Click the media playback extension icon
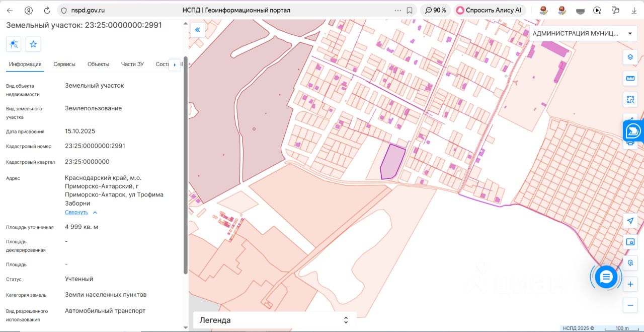 pos(597,10)
